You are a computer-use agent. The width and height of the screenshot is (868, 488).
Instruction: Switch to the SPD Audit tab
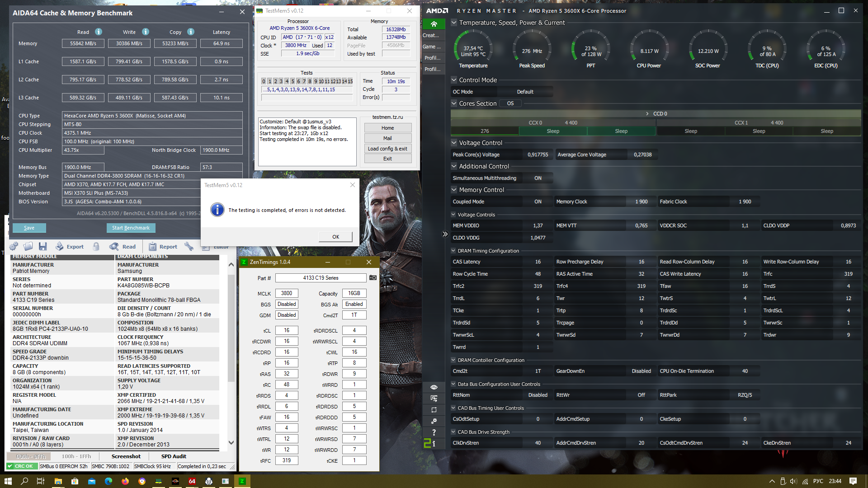174,456
